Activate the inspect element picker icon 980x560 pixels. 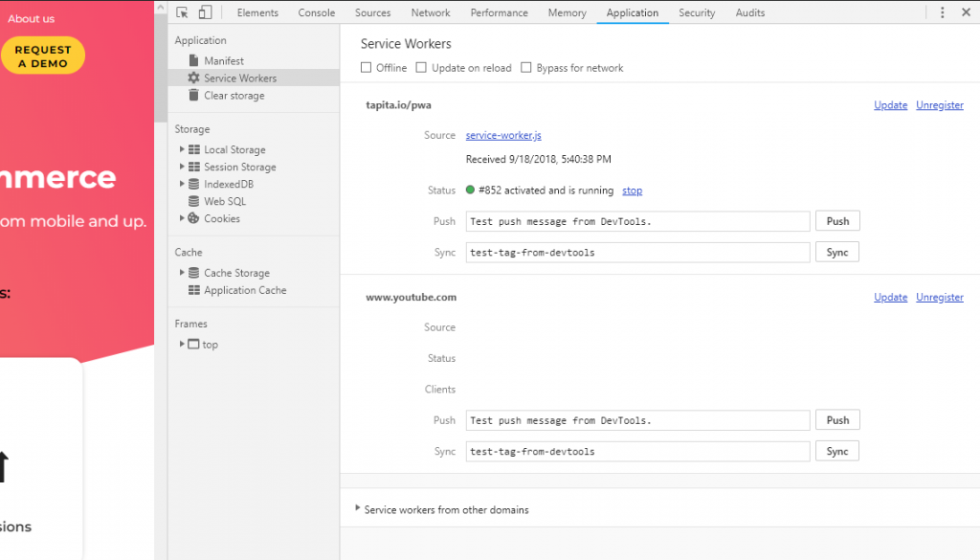(182, 12)
